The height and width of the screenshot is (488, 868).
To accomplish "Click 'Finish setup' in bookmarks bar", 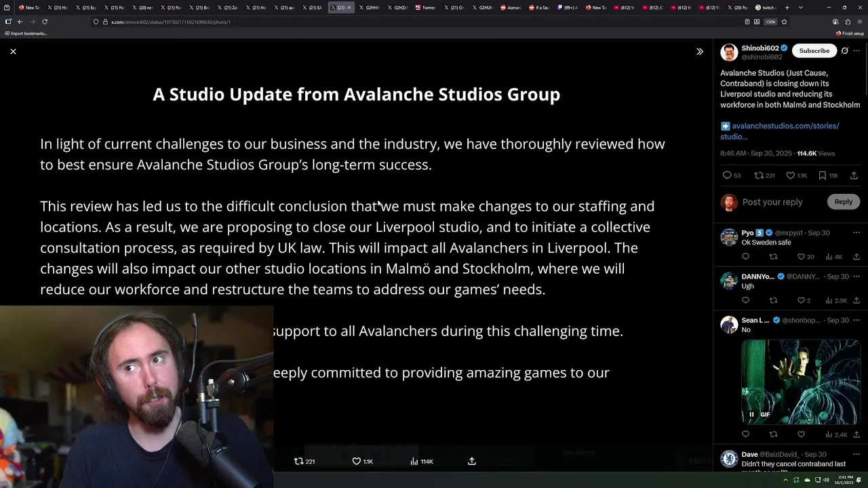I will (850, 33).
